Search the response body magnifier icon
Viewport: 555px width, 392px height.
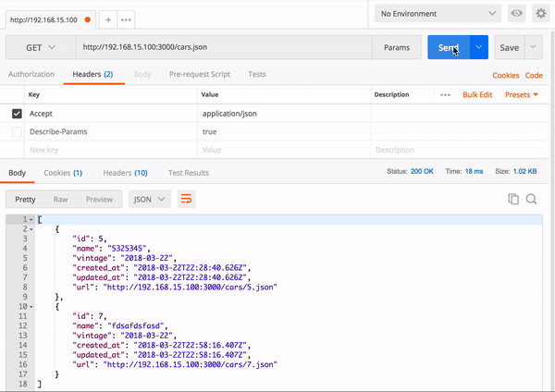[531, 199]
